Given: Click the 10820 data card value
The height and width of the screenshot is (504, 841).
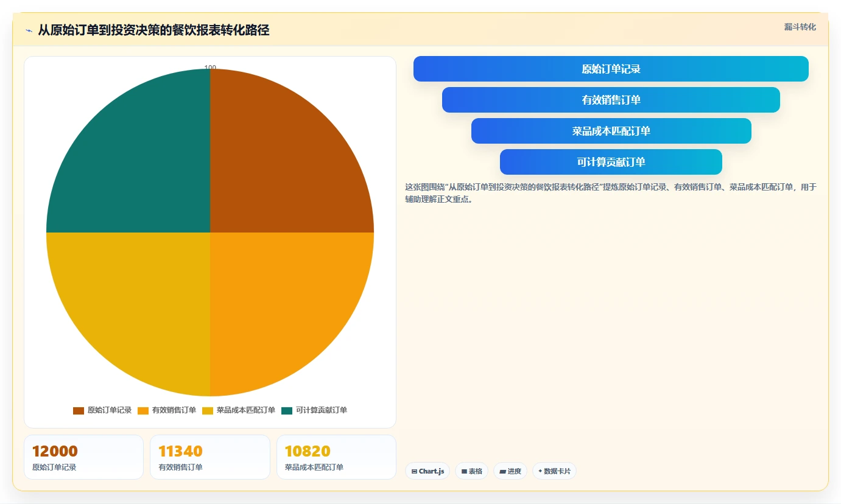Looking at the screenshot, I should tap(308, 451).
